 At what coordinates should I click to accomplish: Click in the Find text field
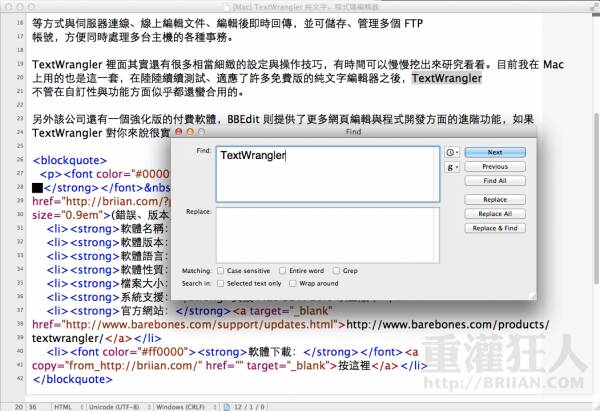pyautogui.click(x=328, y=174)
